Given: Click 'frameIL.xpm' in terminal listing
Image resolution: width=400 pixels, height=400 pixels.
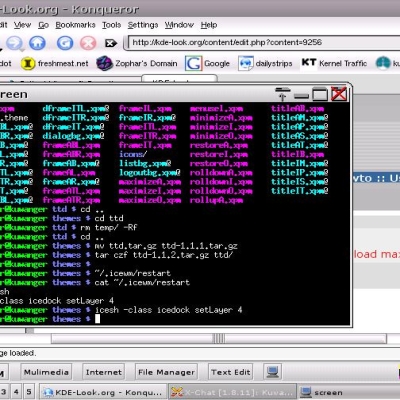Looking at the screenshot, I should (145, 109).
